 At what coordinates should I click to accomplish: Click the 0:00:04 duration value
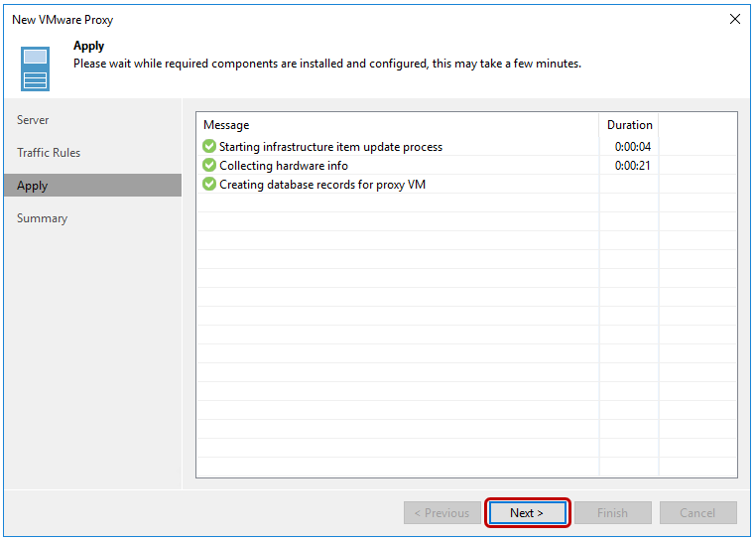click(633, 146)
